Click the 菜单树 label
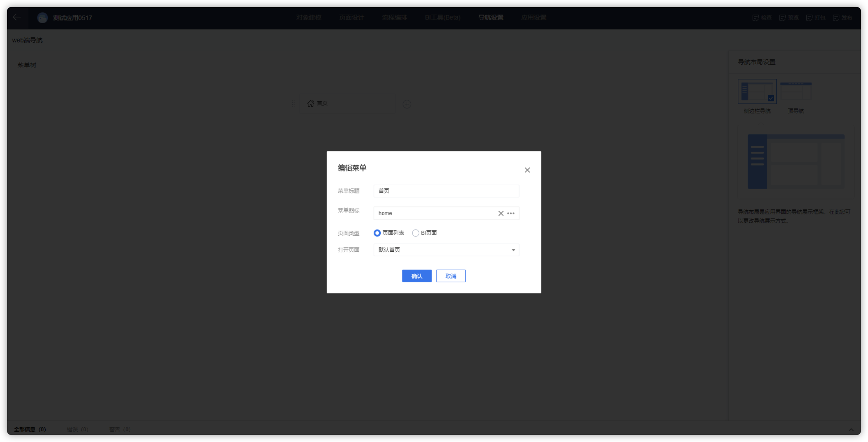 (x=27, y=65)
